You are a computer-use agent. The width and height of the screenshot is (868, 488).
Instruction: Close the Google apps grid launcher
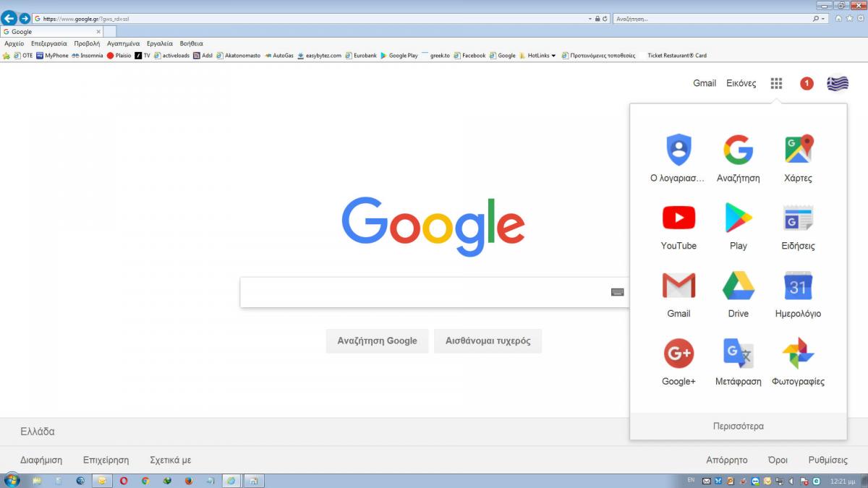776,83
